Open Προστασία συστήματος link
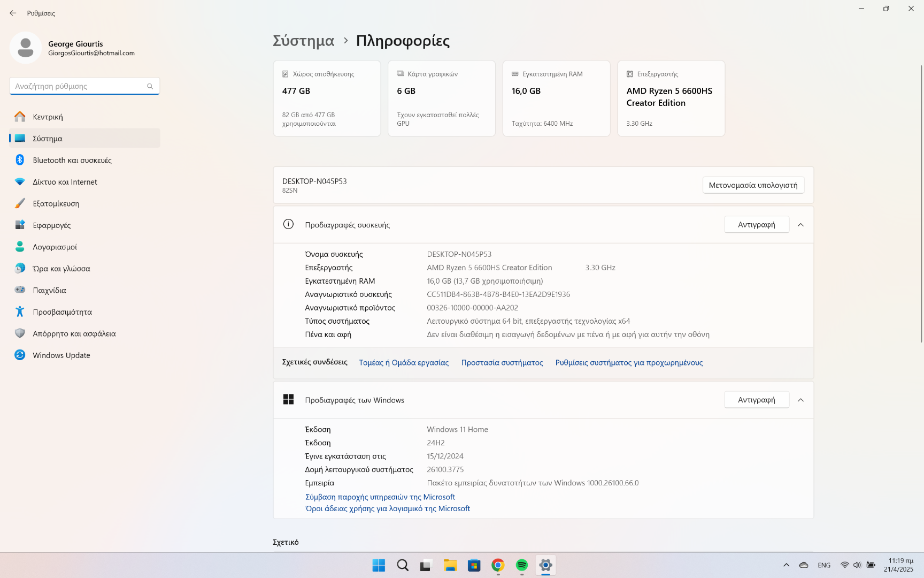This screenshot has width=924, height=578. pyautogui.click(x=502, y=362)
